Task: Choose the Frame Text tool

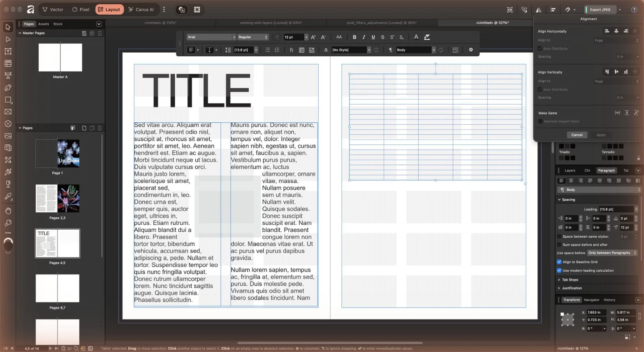Action: 8,51
